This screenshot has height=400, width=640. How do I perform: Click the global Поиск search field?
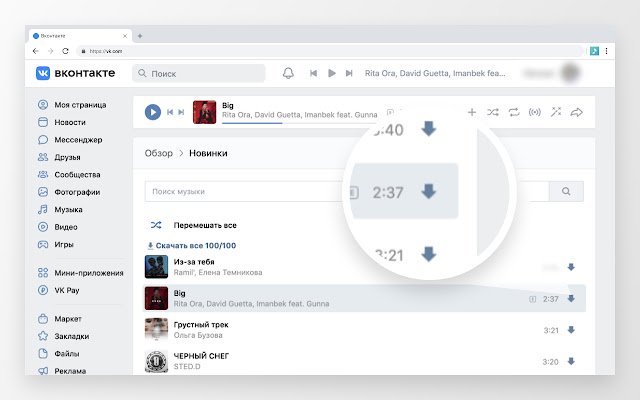coord(199,73)
